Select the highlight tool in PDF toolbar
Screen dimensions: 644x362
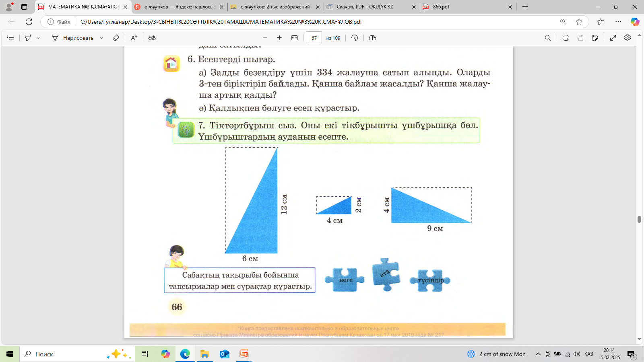[28, 38]
